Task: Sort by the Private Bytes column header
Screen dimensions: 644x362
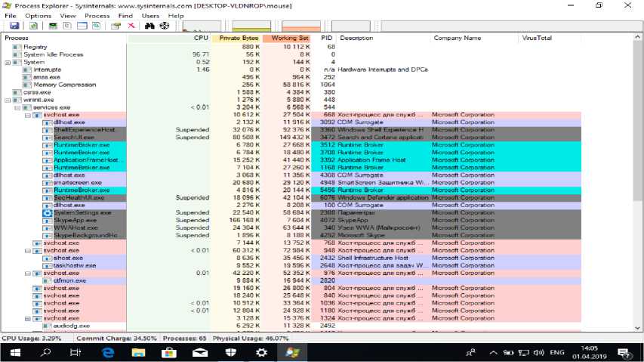Action: tap(239, 38)
